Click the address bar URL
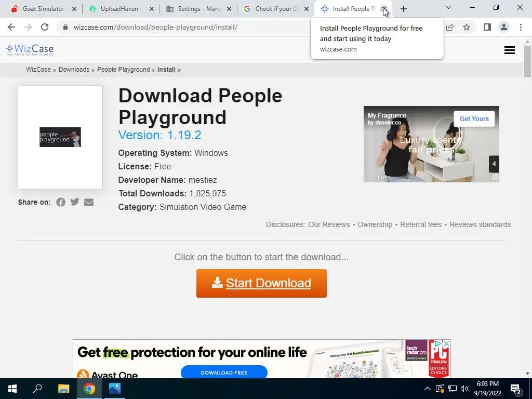 pos(155,27)
